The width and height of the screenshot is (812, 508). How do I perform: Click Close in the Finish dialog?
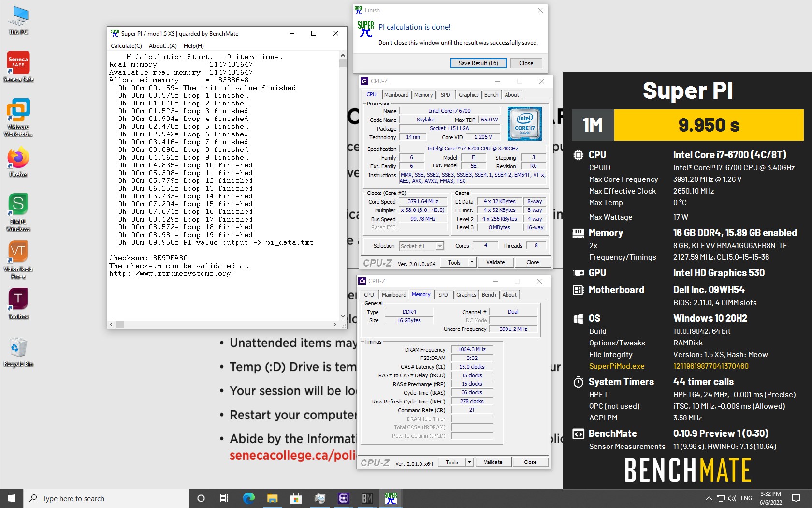point(526,63)
